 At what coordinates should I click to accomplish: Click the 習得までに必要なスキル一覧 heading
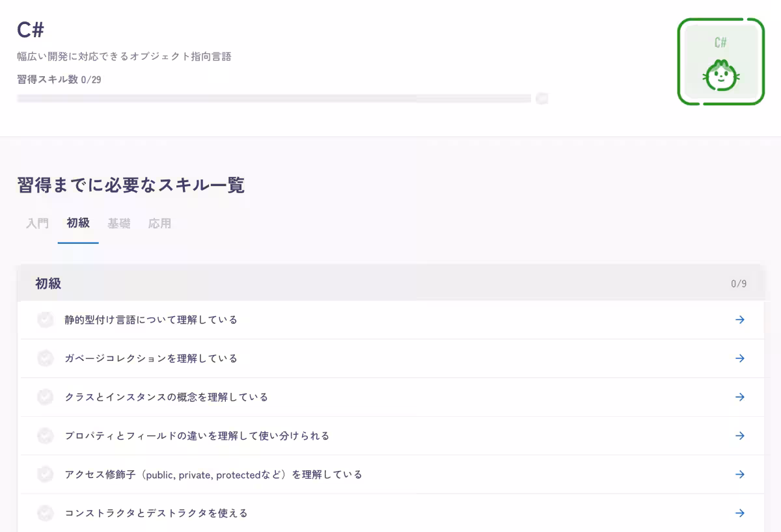pos(129,185)
